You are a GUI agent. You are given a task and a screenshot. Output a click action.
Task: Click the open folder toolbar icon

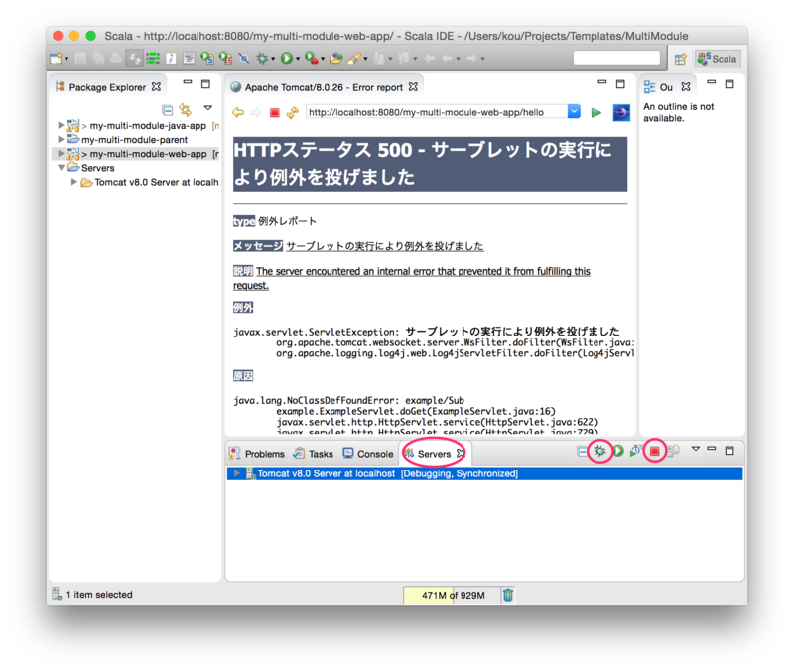click(335, 59)
